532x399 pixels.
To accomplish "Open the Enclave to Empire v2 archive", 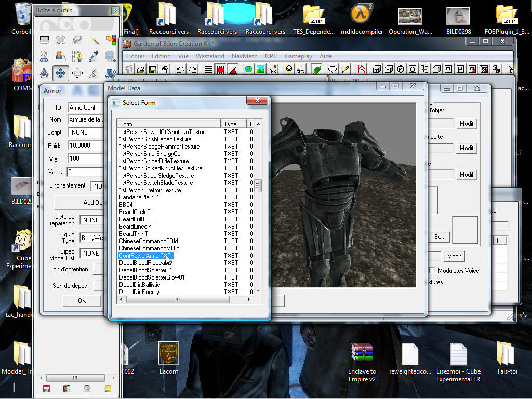I will coord(362,362).
